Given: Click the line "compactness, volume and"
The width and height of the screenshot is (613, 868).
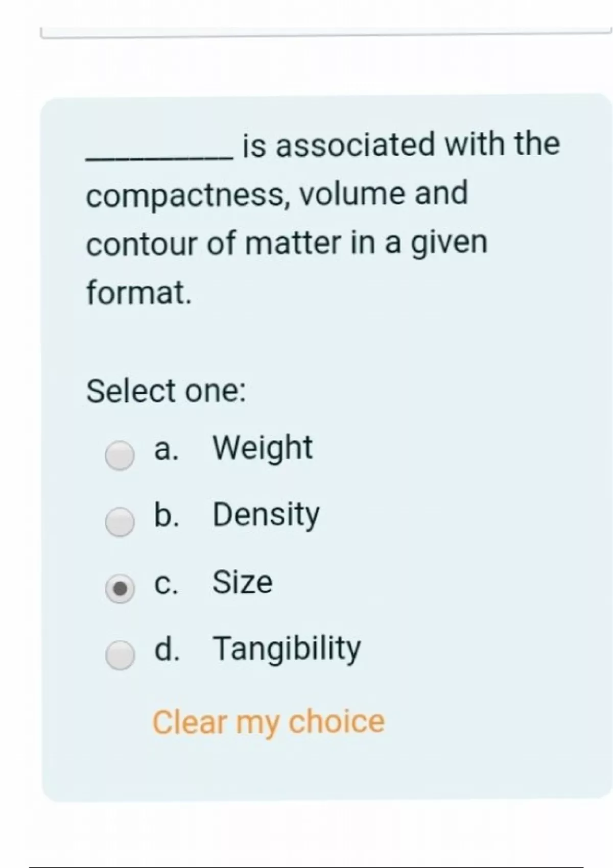Looking at the screenshot, I should [x=277, y=195].
